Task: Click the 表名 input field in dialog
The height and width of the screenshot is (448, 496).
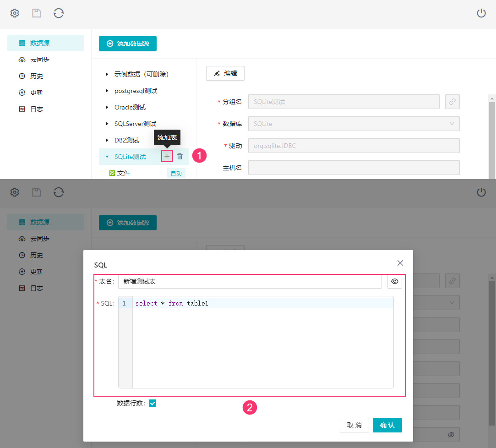Action: click(x=250, y=281)
